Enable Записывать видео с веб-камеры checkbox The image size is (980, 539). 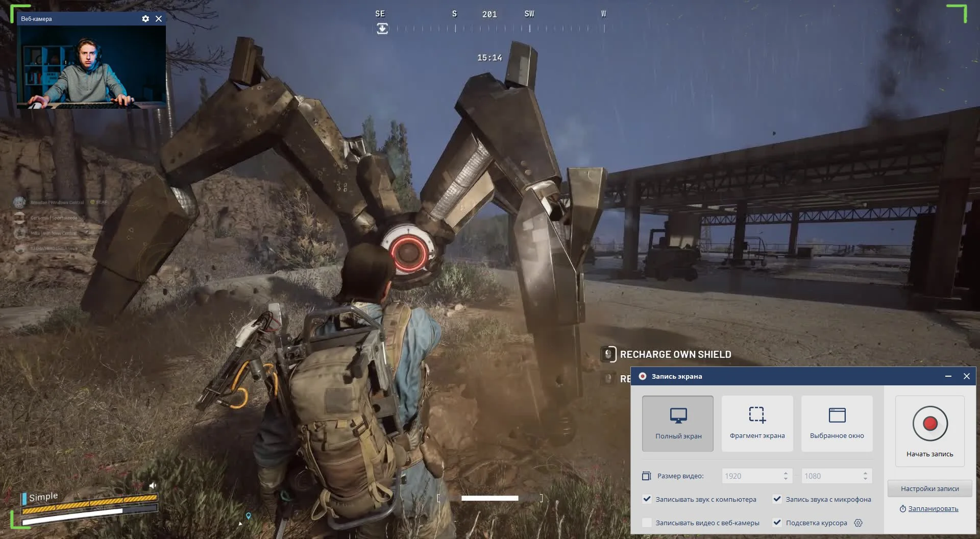coord(647,523)
